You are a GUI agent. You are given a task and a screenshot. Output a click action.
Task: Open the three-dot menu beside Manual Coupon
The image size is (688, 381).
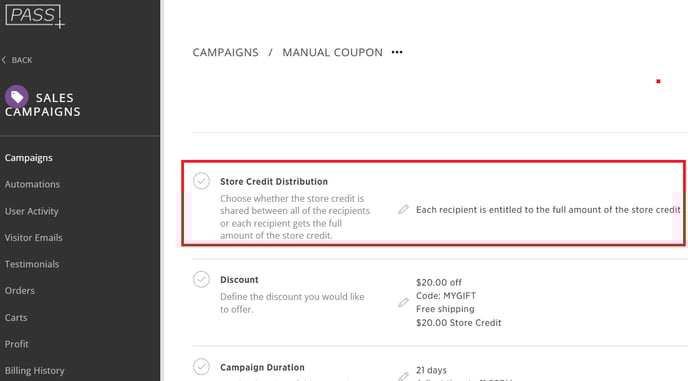397,52
